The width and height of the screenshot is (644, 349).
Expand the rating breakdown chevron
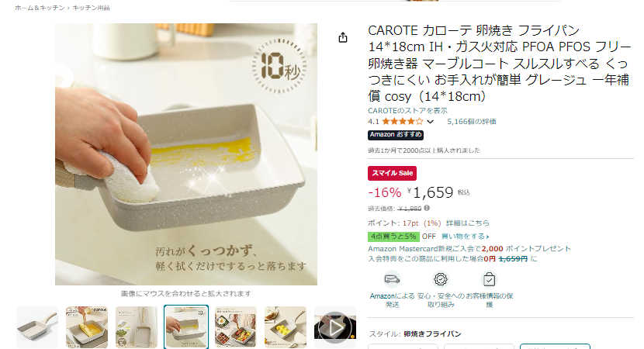[430, 122]
